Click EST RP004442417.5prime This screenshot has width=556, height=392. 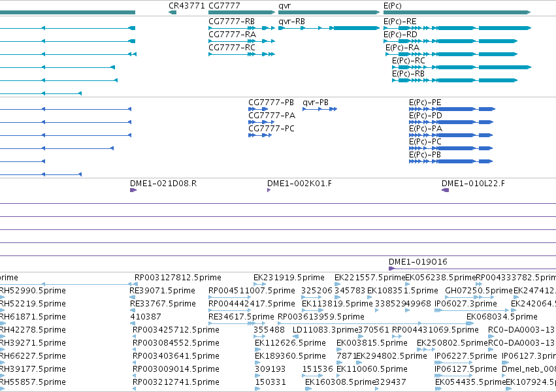pos(252,304)
